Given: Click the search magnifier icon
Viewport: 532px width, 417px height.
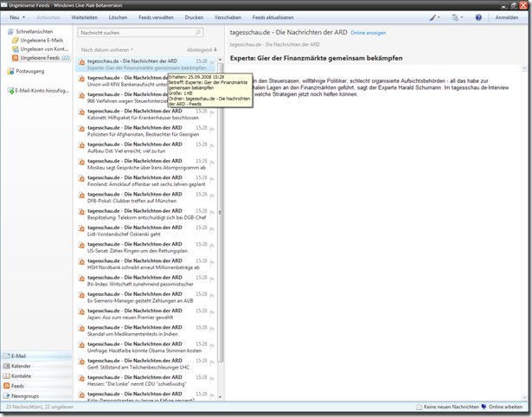Looking at the screenshot, I should [x=198, y=33].
